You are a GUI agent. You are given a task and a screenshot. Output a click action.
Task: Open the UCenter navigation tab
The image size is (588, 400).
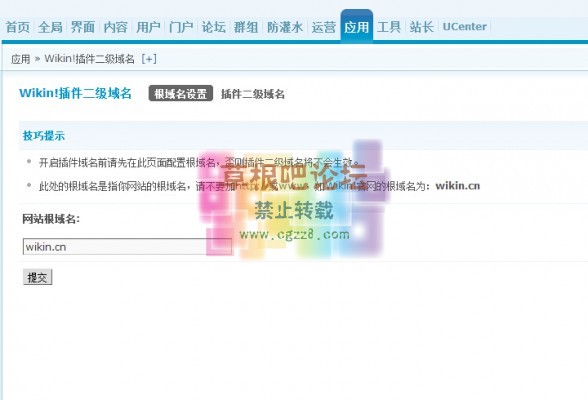coord(465,27)
